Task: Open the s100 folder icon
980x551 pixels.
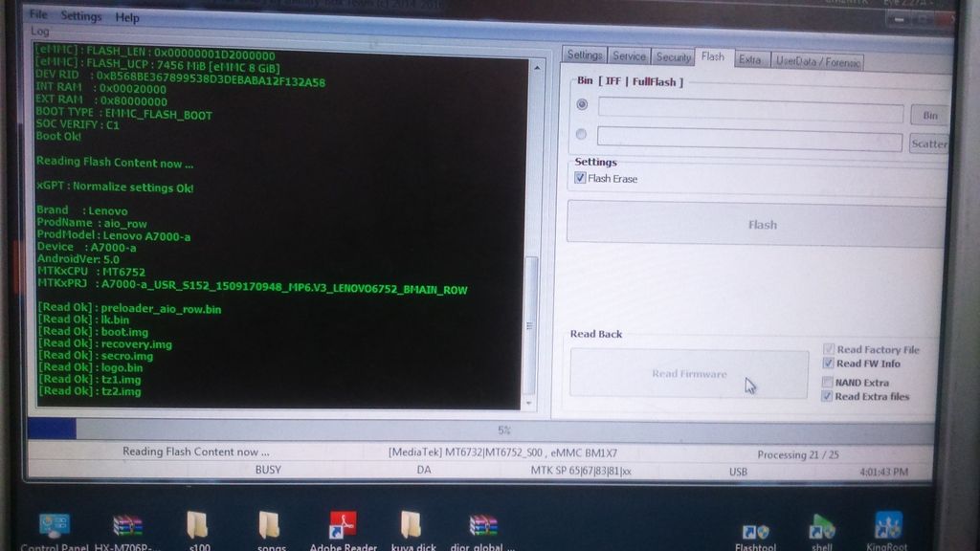Action: (197, 525)
